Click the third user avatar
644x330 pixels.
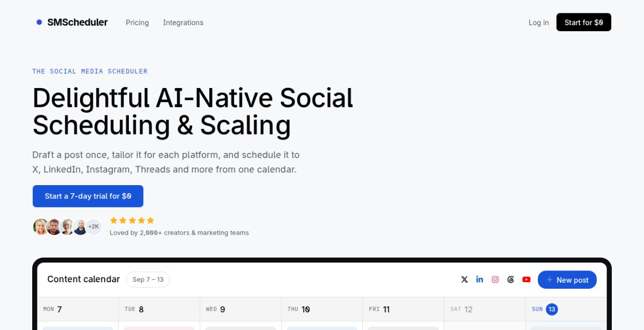coord(67,227)
